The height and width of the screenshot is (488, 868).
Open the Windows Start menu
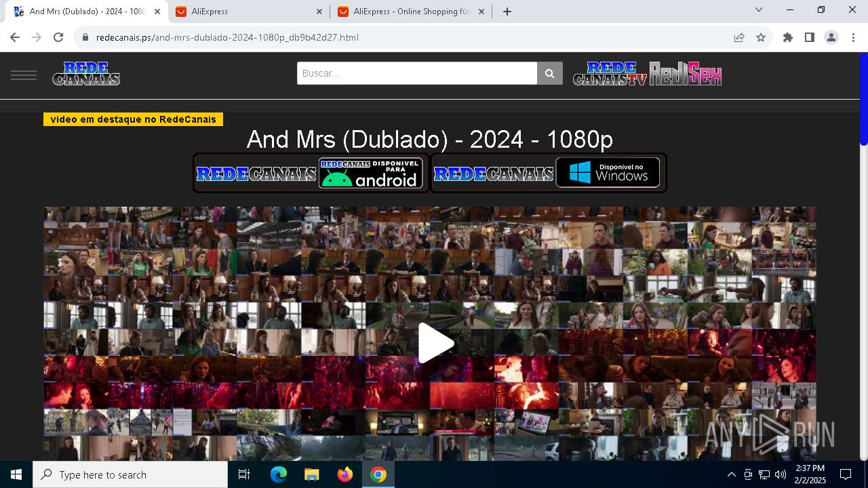pos(16,474)
